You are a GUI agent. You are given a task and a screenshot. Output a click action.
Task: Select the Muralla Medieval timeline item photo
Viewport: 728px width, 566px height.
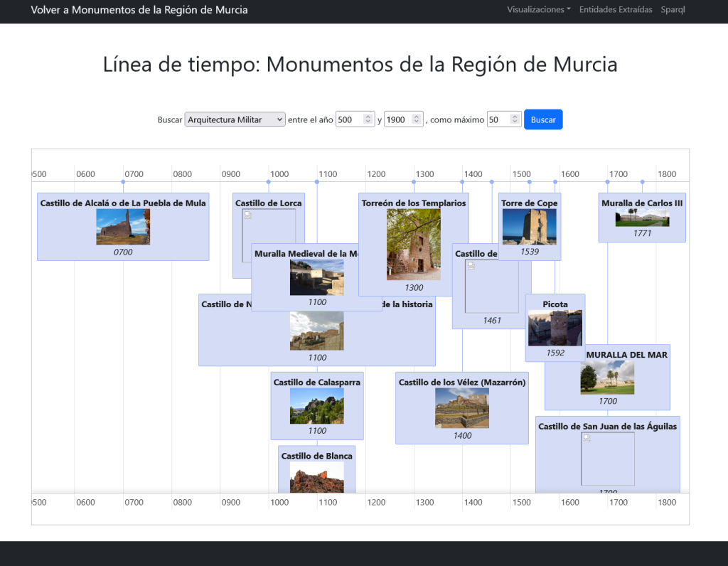click(316, 277)
